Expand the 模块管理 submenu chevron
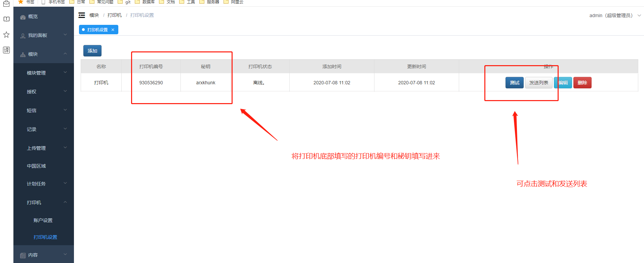This screenshot has height=263, width=644. pyautogui.click(x=65, y=72)
